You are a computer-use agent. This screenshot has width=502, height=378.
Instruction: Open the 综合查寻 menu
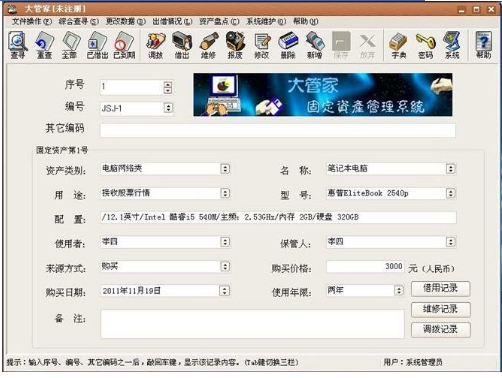79,22
